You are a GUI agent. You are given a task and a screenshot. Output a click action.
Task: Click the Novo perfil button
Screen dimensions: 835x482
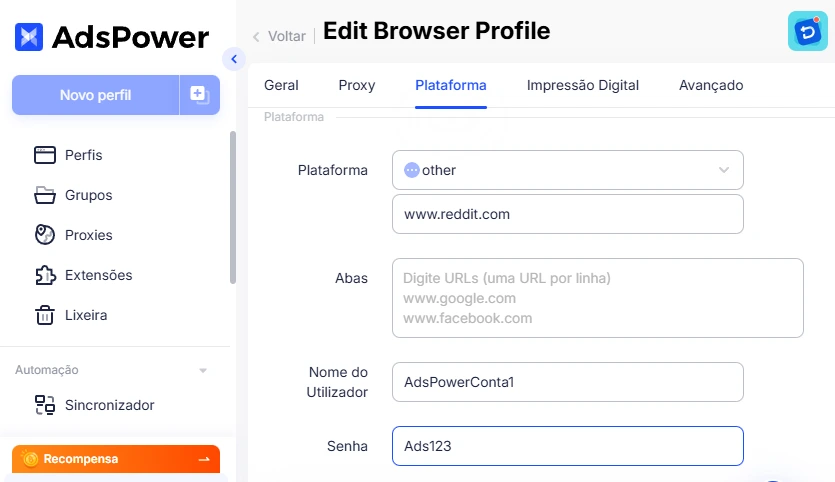point(95,95)
